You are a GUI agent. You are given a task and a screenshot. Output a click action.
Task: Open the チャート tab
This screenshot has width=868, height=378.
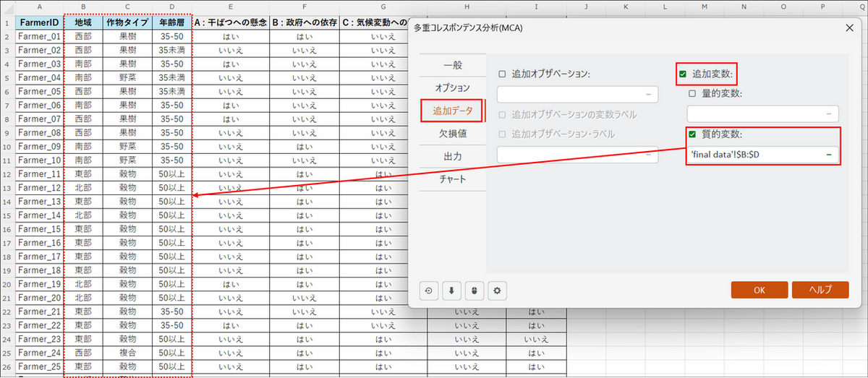[452, 179]
